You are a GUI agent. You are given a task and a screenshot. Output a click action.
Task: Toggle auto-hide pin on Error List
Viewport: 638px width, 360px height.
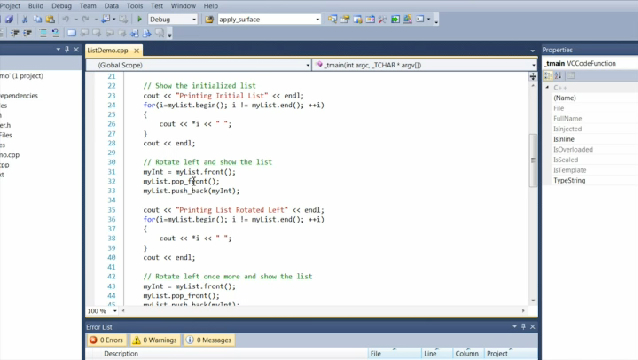[x=523, y=327]
